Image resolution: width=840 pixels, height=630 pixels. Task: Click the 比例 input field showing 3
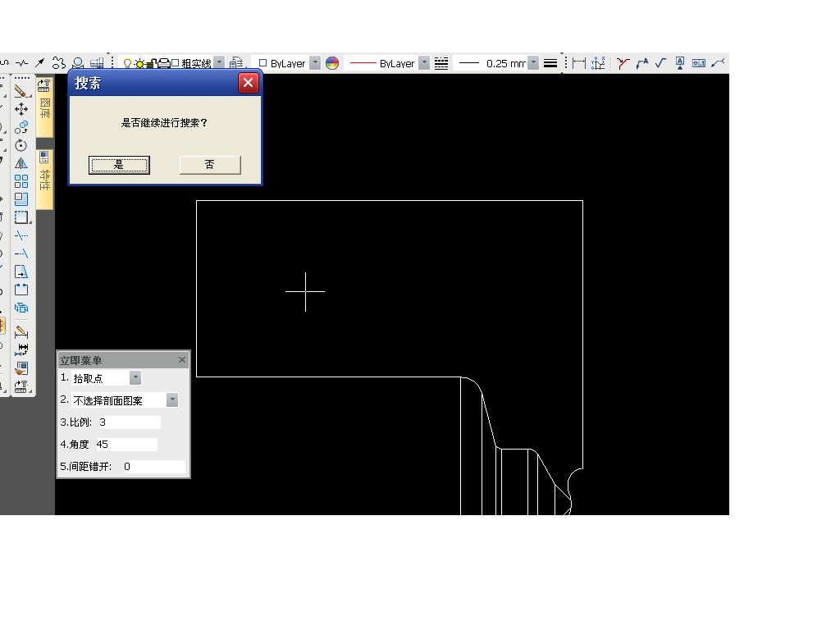(129, 422)
